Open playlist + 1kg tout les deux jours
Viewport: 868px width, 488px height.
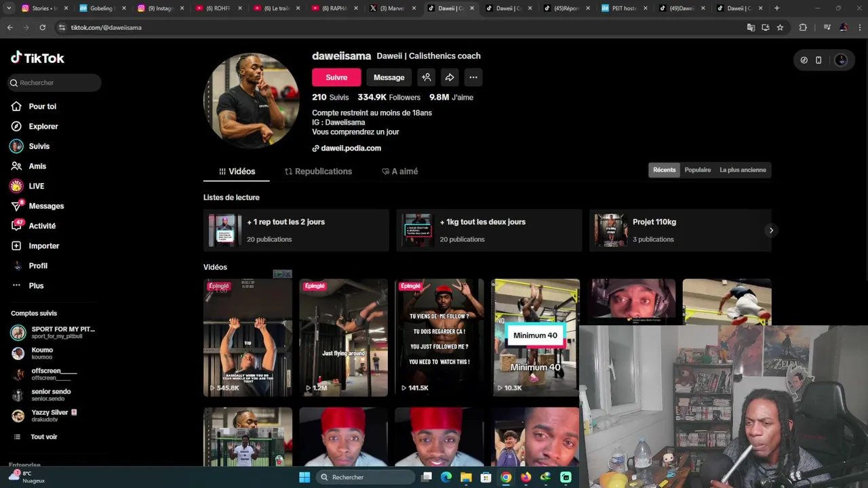489,230
